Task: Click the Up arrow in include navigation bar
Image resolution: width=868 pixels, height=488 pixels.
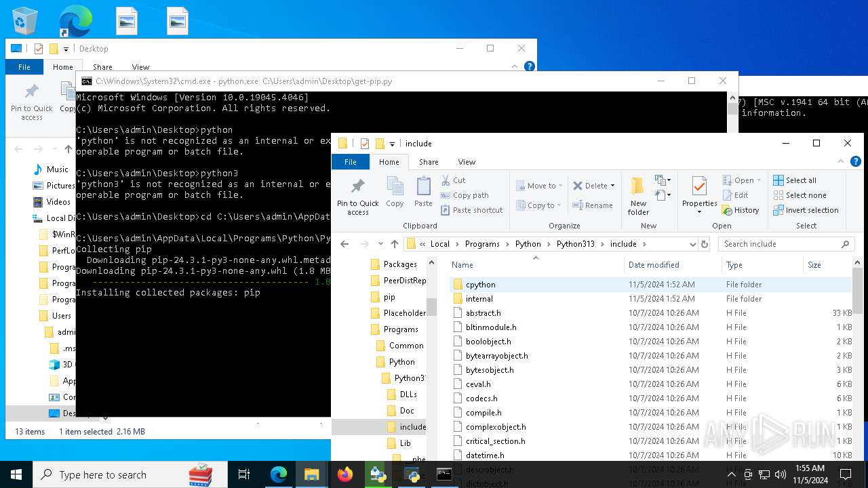Action: (x=395, y=244)
